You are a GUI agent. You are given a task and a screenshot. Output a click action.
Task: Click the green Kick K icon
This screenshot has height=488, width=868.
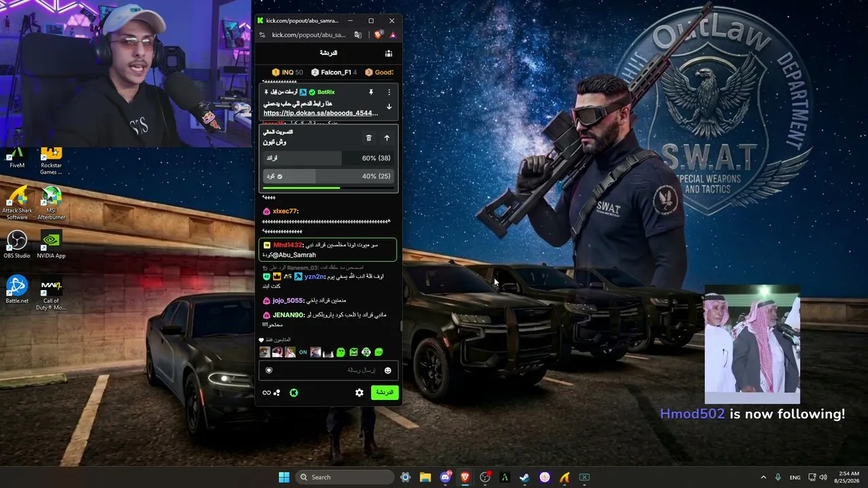point(294,392)
